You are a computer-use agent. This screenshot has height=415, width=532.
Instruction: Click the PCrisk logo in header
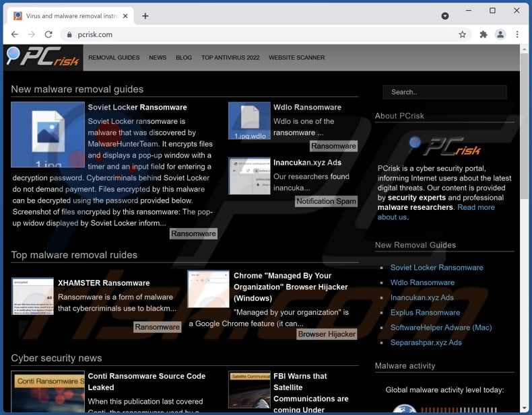(42, 56)
